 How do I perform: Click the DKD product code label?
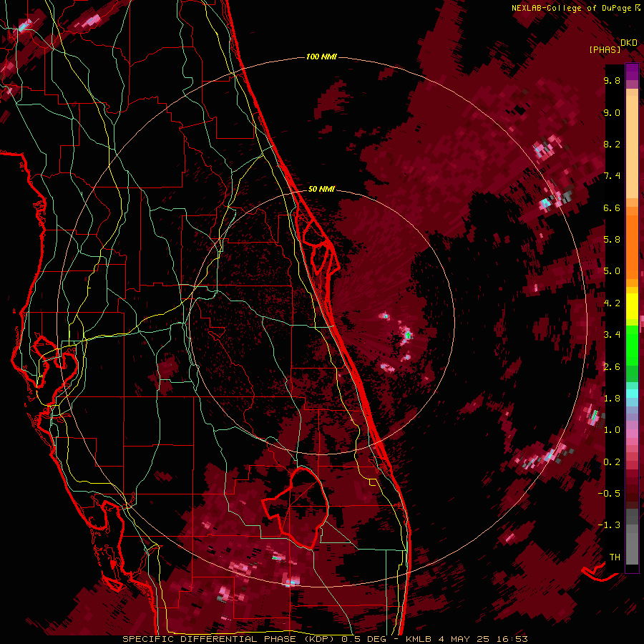[629, 43]
